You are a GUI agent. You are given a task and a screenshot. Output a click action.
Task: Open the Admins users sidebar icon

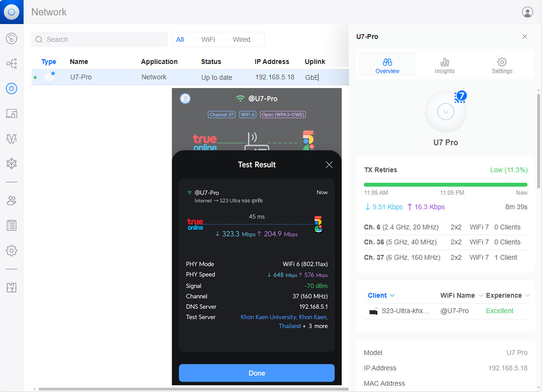pos(12,200)
